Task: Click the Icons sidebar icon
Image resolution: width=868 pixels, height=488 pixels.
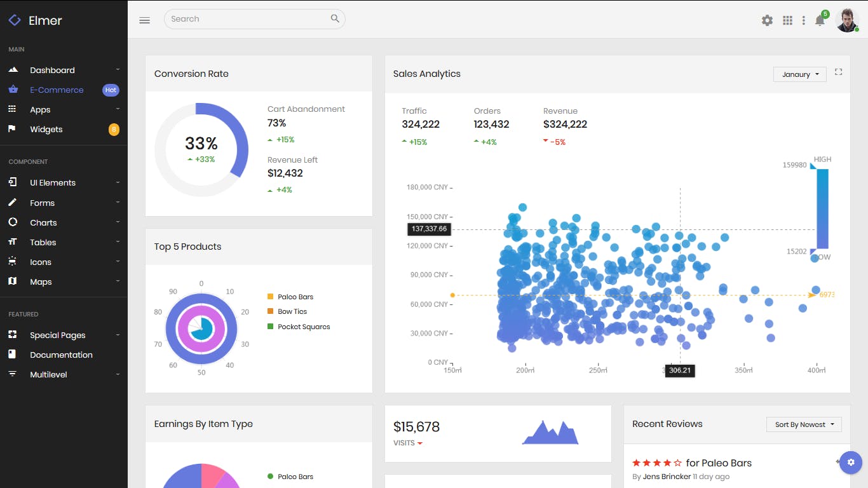Action: click(x=13, y=262)
